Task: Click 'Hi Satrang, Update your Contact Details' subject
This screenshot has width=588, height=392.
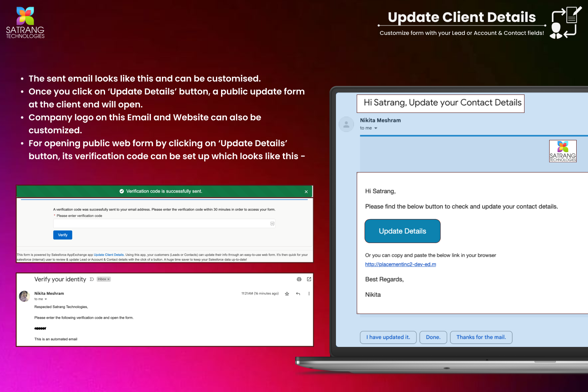Action: 443,103
